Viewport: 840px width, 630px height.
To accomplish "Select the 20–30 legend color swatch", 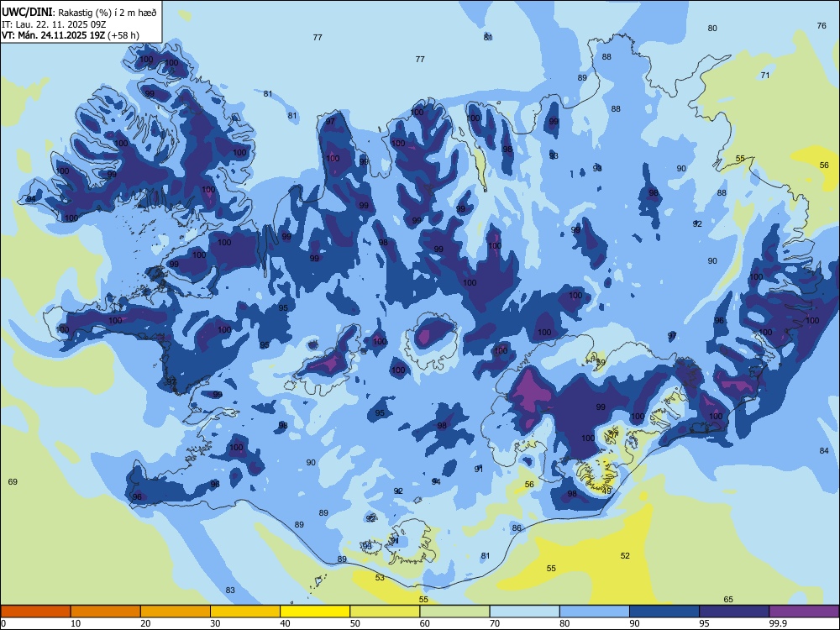I will [176, 612].
